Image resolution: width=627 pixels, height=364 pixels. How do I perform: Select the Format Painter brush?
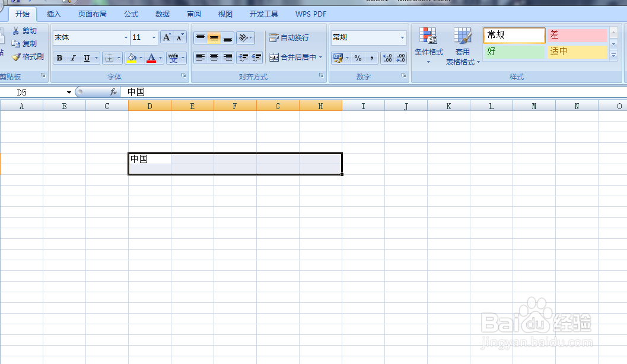pyautogui.click(x=16, y=57)
